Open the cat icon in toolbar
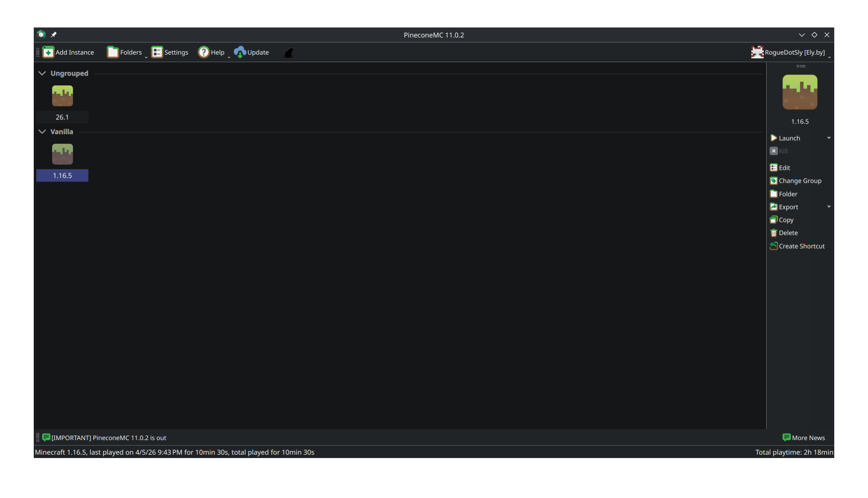This screenshot has width=868, height=498. pyautogui.click(x=289, y=52)
